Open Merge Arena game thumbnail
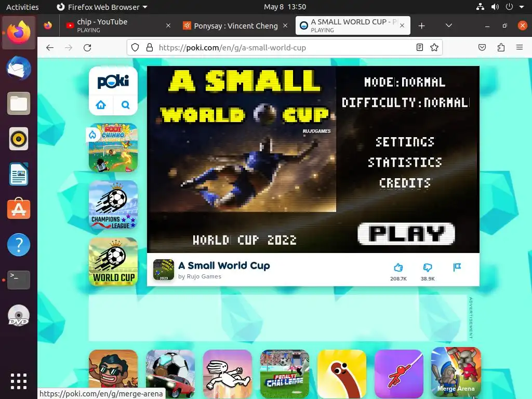This screenshot has width=532, height=399. pyautogui.click(x=456, y=373)
